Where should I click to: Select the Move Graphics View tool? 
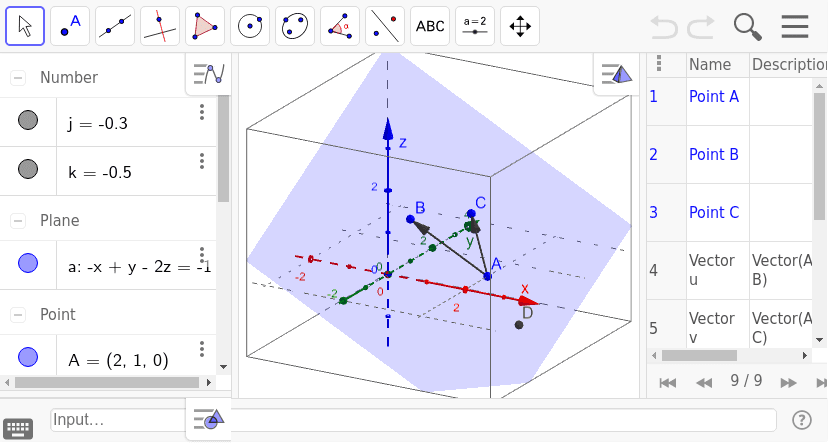[520, 26]
